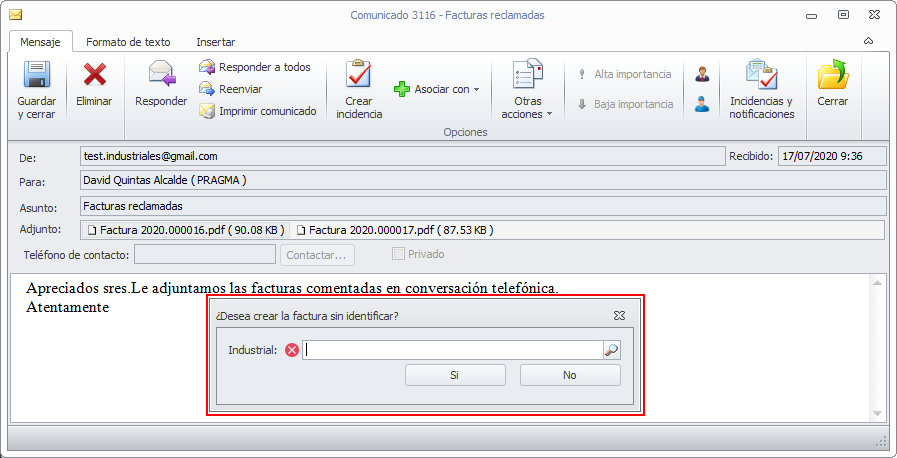Viewport: 897px width, 458px height.
Task: Switch to the Mensaje tab
Action: pyautogui.click(x=40, y=42)
